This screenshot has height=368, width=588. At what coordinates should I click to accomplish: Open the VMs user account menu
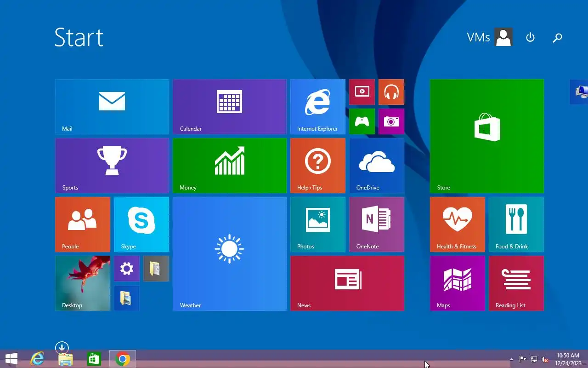[490, 37]
